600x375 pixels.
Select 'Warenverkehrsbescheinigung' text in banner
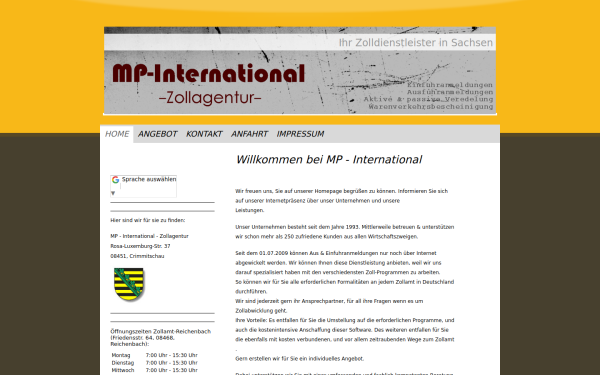point(431,106)
